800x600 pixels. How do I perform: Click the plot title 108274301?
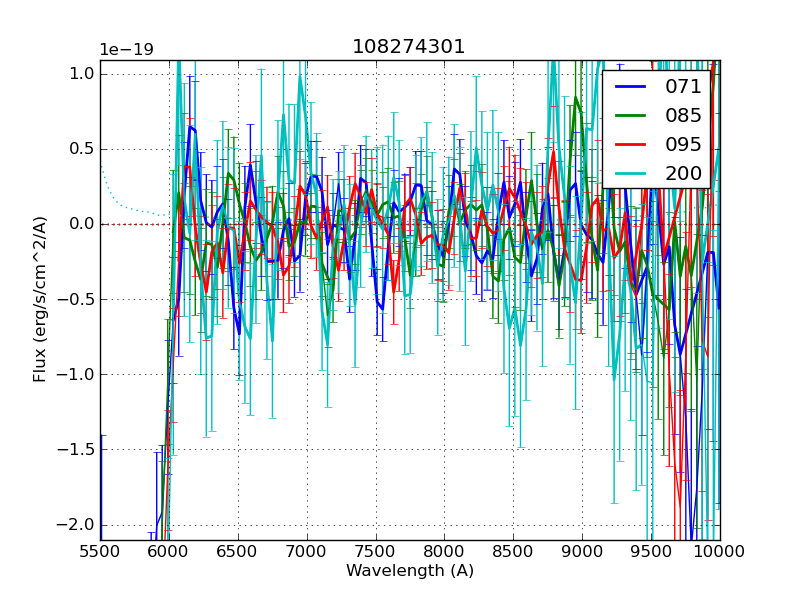pyautogui.click(x=409, y=47)
